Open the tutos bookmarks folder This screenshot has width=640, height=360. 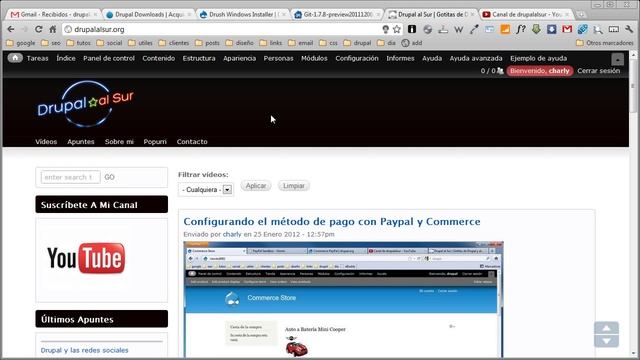point(78,43)
